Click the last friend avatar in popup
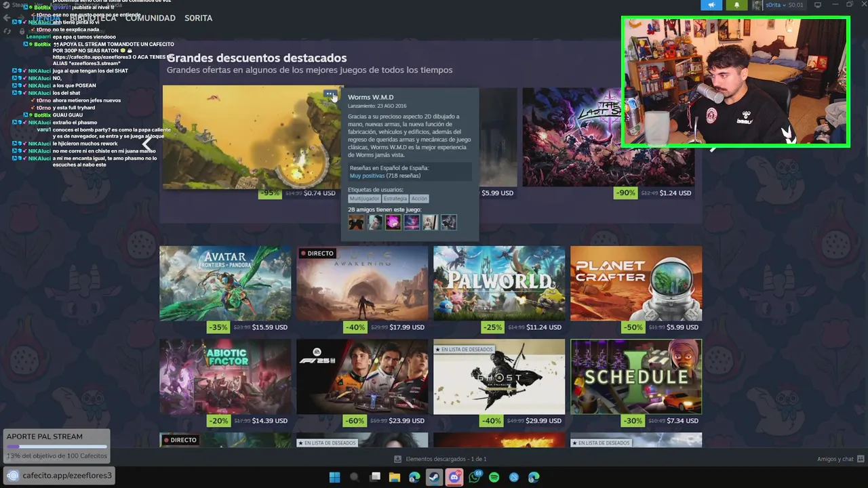 (x=449, y=222)
